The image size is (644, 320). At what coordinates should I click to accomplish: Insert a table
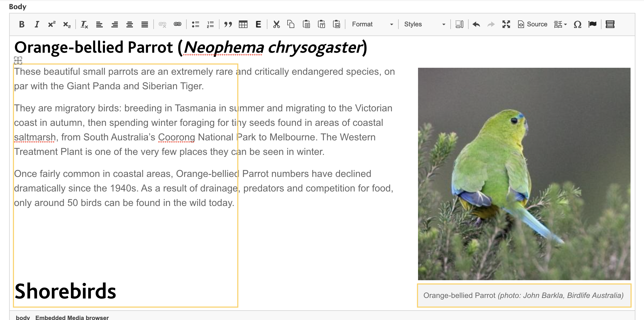243,24
